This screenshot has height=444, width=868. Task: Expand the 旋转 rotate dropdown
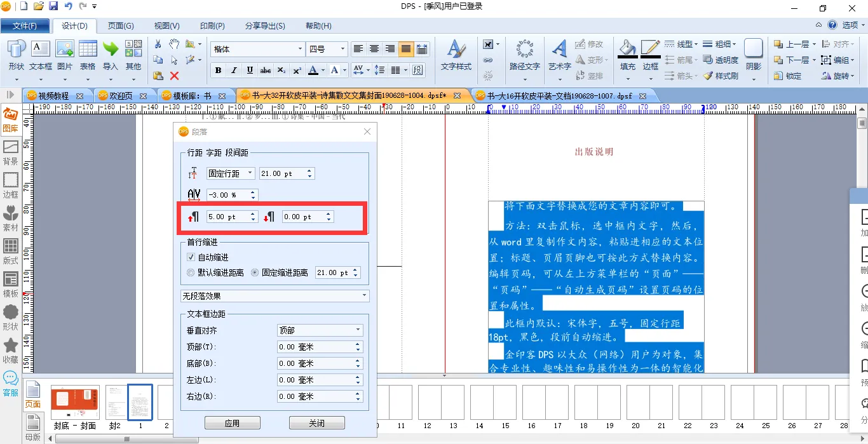pyautogui.click(x=853, y=76)
